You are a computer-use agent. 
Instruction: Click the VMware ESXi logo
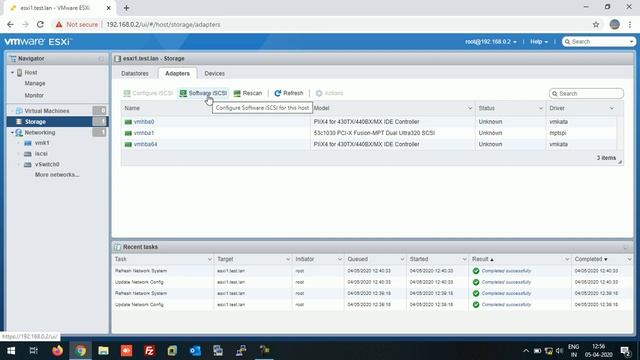pyautogui.click(x=38, y=42)
